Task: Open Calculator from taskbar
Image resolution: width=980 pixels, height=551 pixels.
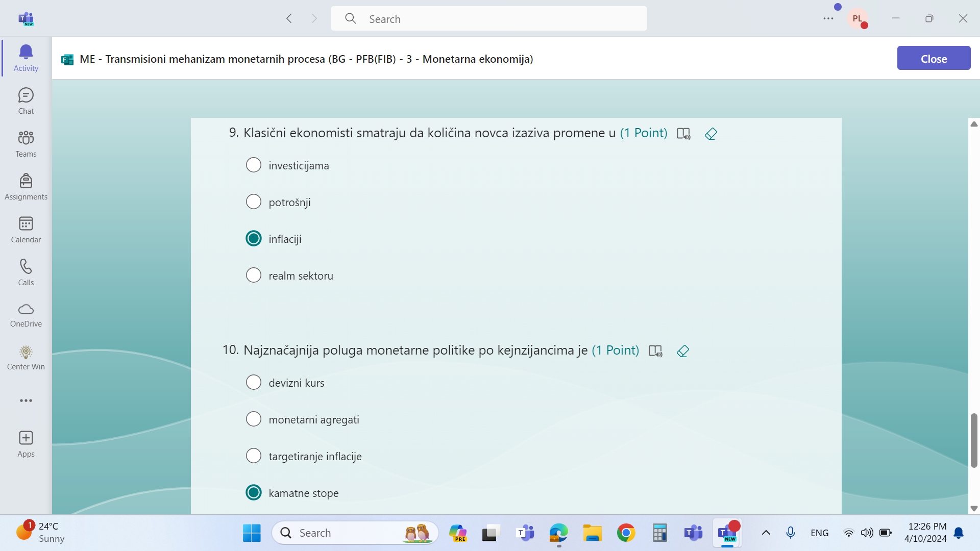Action: [660, 533]
